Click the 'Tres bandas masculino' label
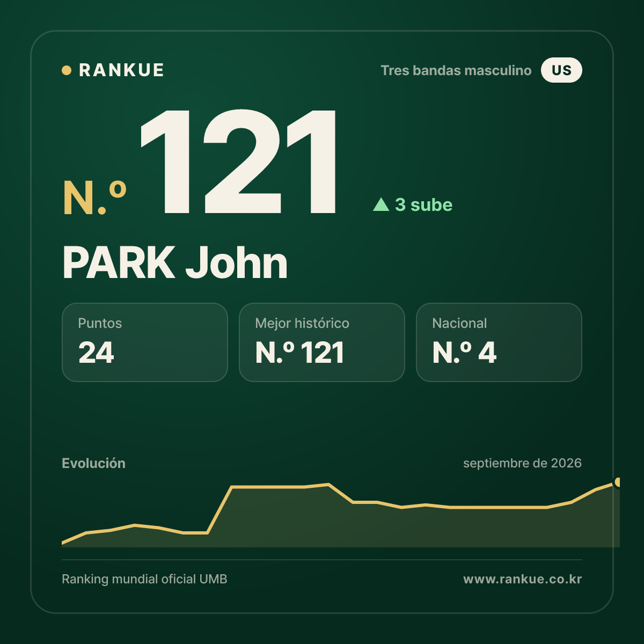 tap(456, 71)
